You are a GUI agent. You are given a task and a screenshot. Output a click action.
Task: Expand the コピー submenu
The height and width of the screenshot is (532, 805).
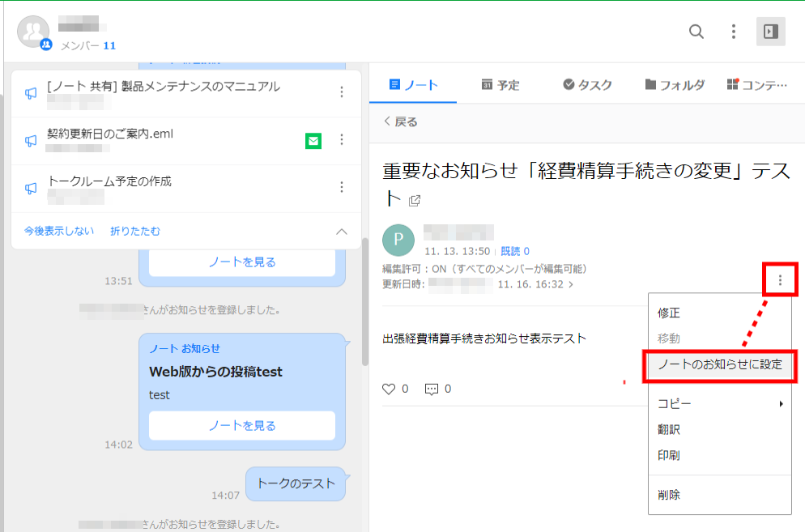point(719,403)
